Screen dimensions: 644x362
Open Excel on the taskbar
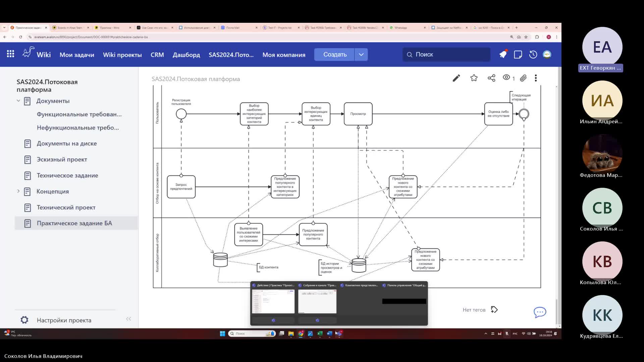click(x=320, y=334)
